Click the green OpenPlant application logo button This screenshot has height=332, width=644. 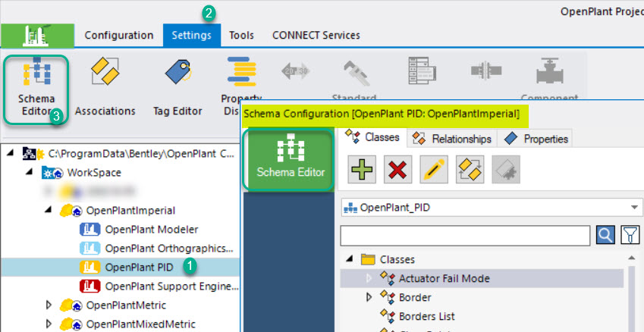[37, 36]
